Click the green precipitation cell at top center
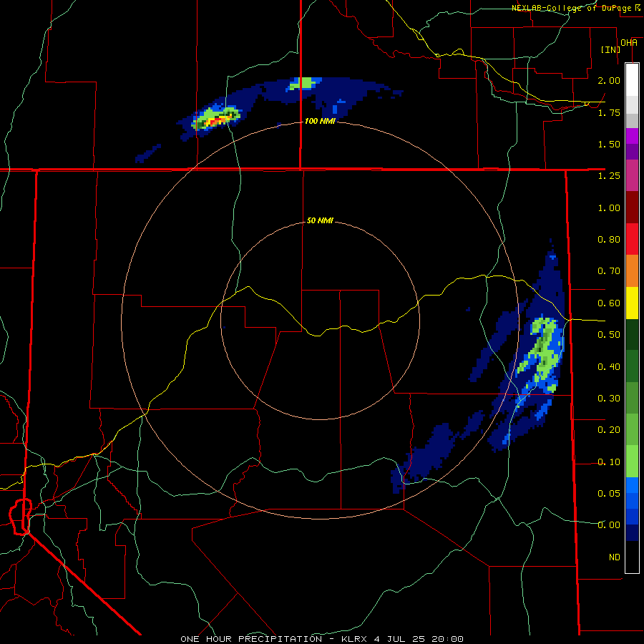This screenshot has height=644, width=644. [x=303, y=84]
